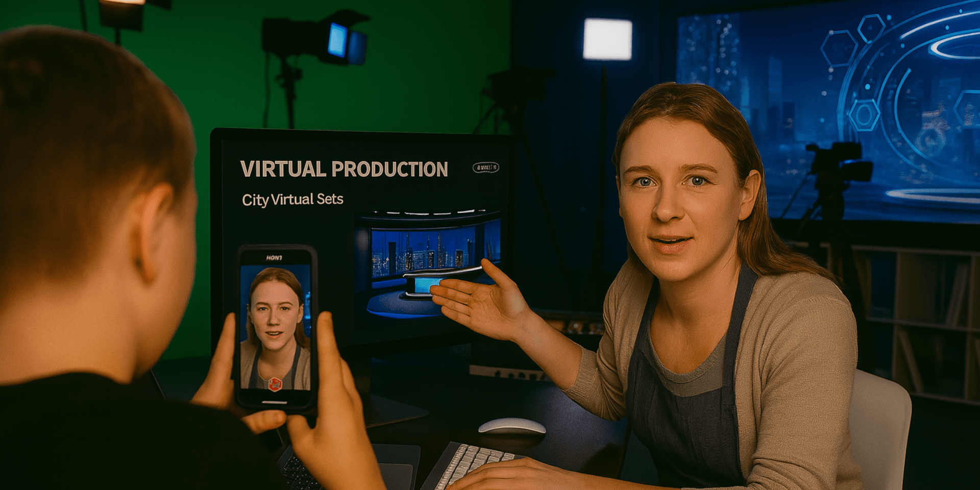Tap the label at top of phone screen
This screenshot has height=490, width=980.
[274, 258]
